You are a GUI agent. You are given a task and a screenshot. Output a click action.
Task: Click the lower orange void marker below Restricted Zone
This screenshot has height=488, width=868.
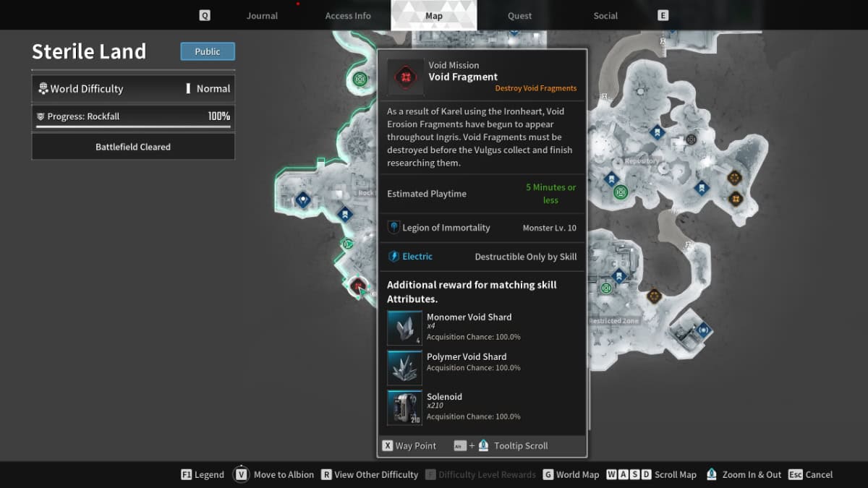735,199
